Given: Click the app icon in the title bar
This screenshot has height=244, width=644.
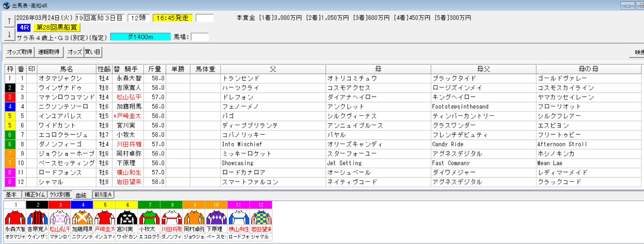Looking at the screenshot, I should (x=6, y=6).
